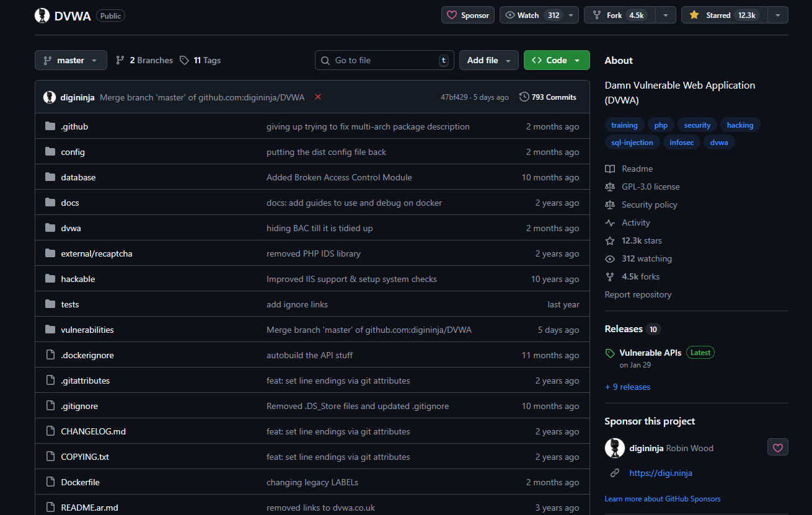Open the master branch dropdown
This screenshot has width=812, height=515.
[71, 60]
